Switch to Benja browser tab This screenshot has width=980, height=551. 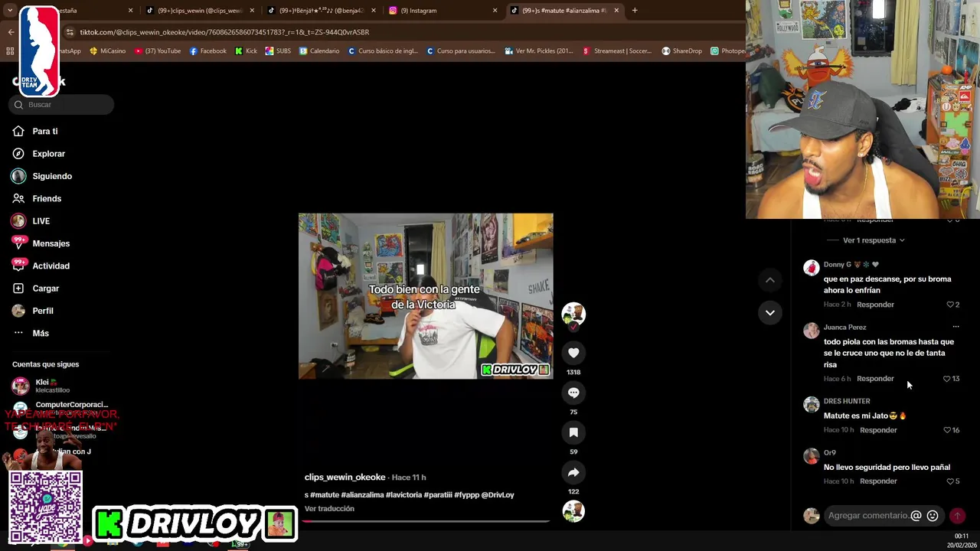click(x=320, y=11)
